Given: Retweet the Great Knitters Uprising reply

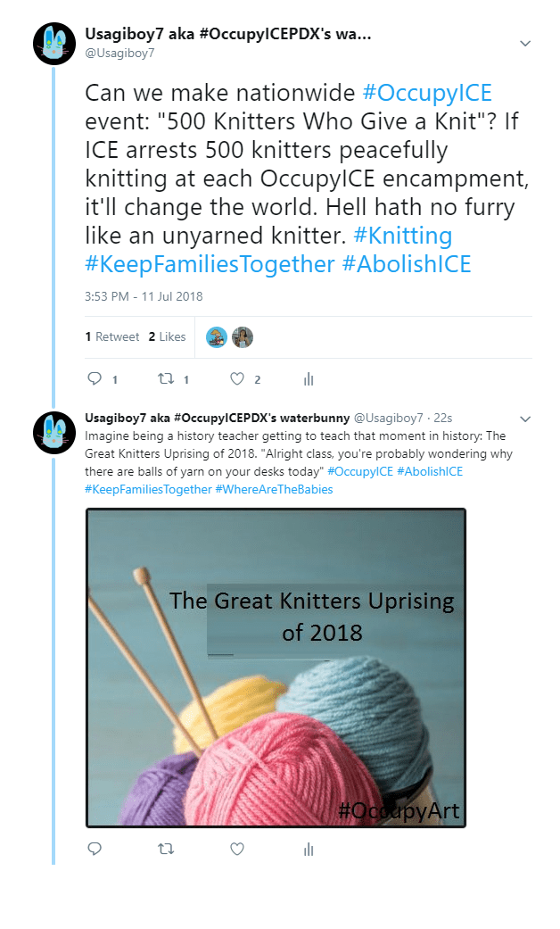Looking at the screenshot, I should click(x=166, y=850).
